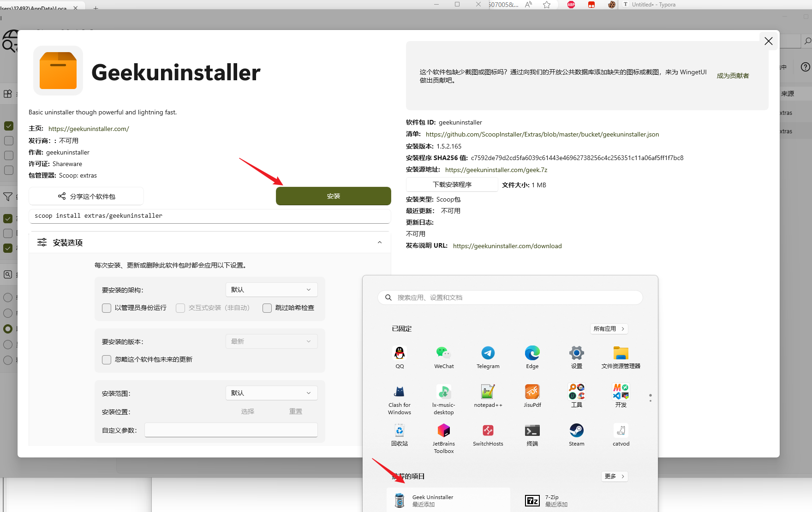Click the green install button
The height and width of the screenshot is (512, 812).
333,196
